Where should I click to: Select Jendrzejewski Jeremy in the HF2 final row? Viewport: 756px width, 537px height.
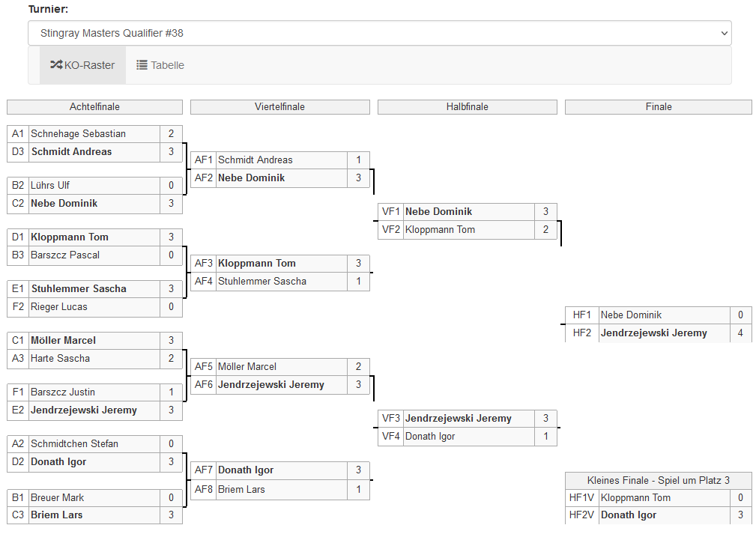tap(654, 333)
